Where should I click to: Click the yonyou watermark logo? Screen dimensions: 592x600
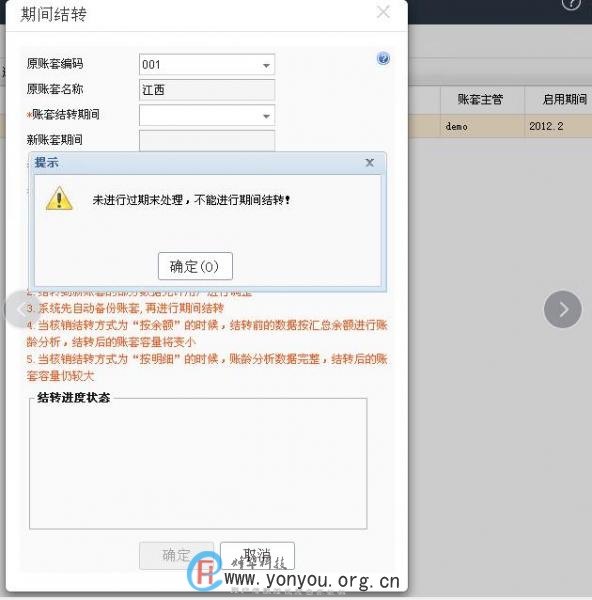tap(204, 572)
